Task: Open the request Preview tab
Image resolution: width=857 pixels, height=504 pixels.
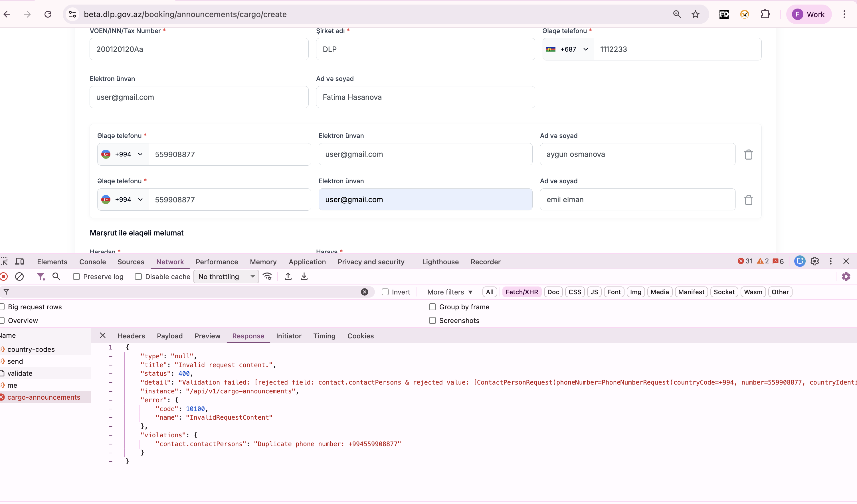Action: pyautogui.click(x=207, y=336)
